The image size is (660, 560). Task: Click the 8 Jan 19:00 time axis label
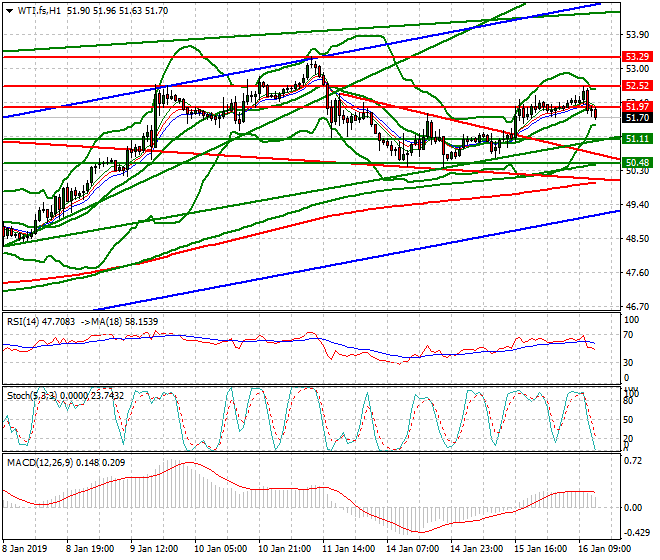(90, 549)
